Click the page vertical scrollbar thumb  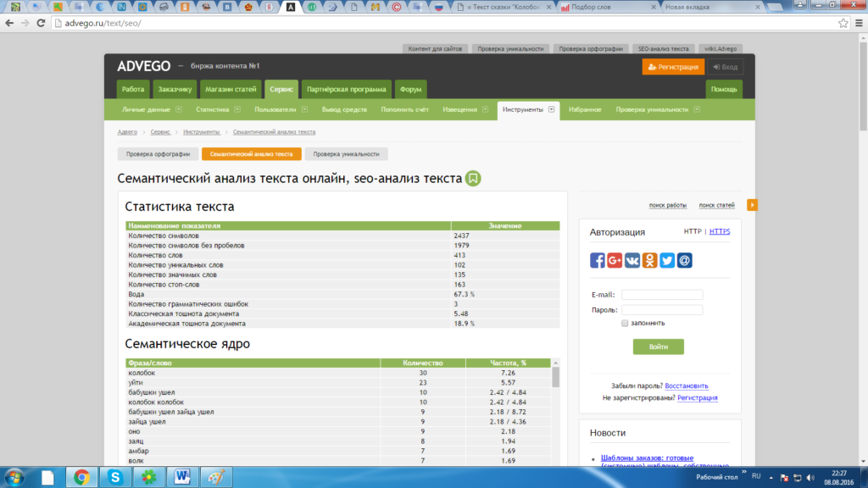(863, 87)
